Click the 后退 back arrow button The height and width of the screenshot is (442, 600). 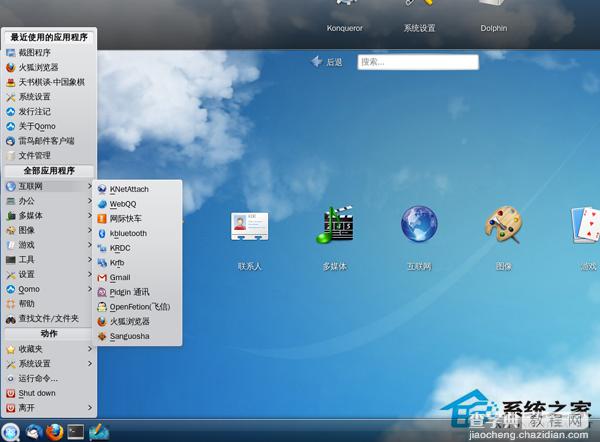[x=327, y=62]
